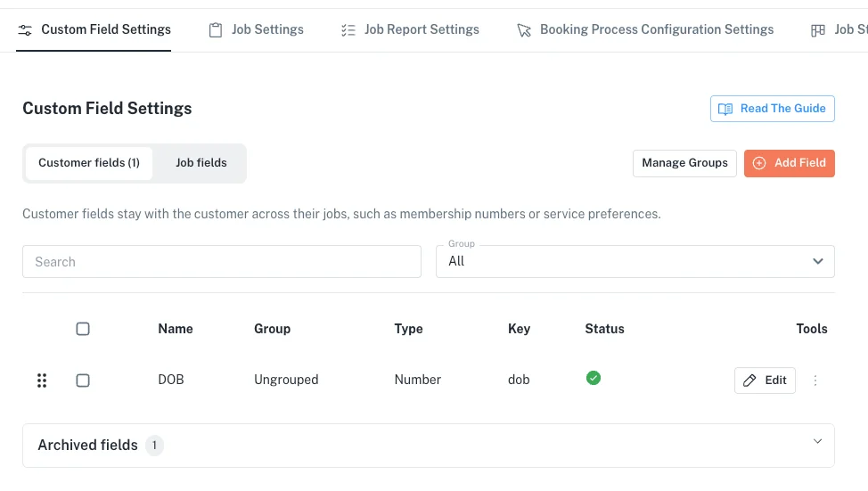Image resolution: width=868 pixels, height=491 pixels.
Task: Click the Number type cell
Action: (x=417, y=380)
